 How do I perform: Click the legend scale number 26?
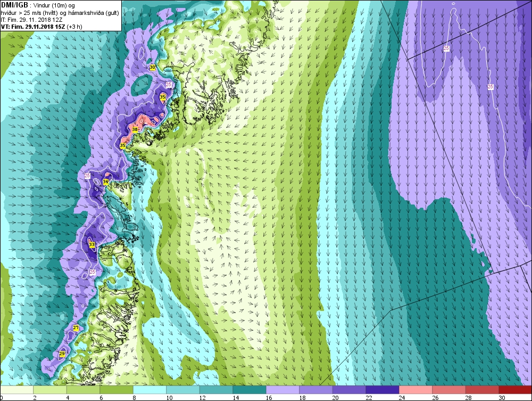tap(435, 398)
